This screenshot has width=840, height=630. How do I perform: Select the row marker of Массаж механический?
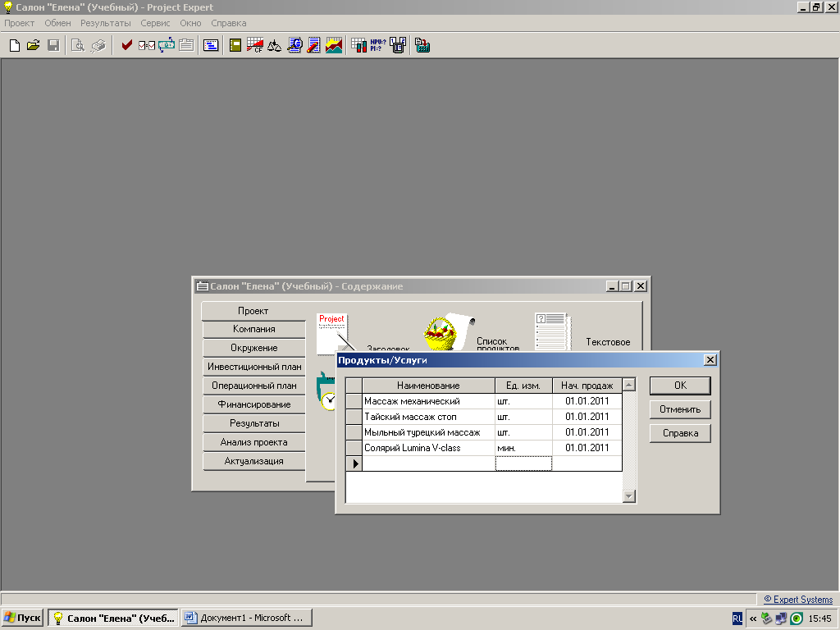pos(354,401)
